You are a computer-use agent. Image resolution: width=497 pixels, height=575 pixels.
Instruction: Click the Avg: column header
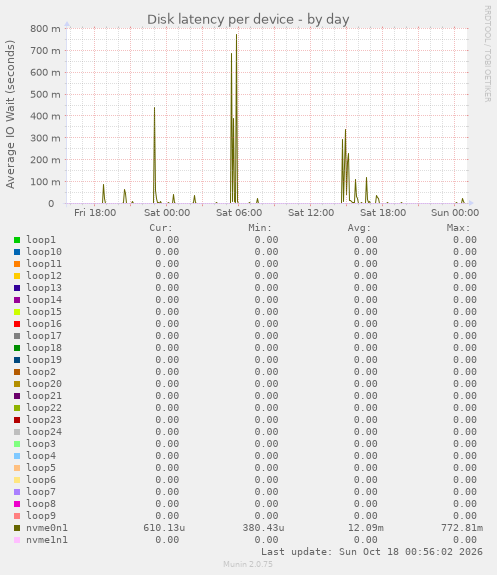click(359, 228)
